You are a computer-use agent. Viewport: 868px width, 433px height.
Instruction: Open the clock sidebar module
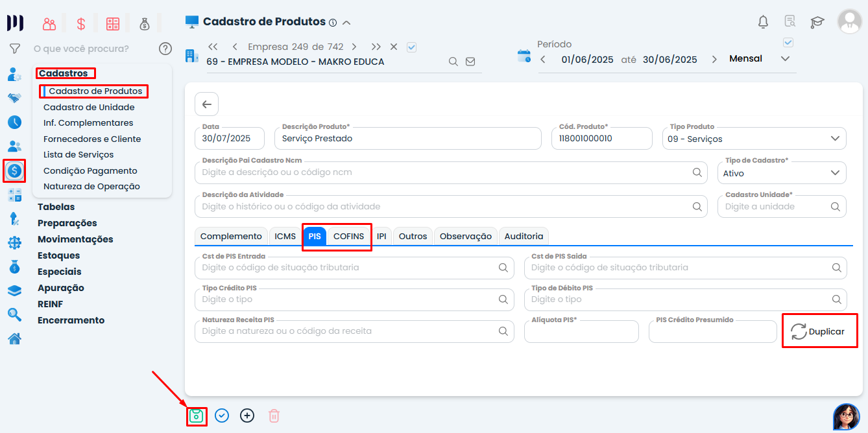[x=14, y=122]
